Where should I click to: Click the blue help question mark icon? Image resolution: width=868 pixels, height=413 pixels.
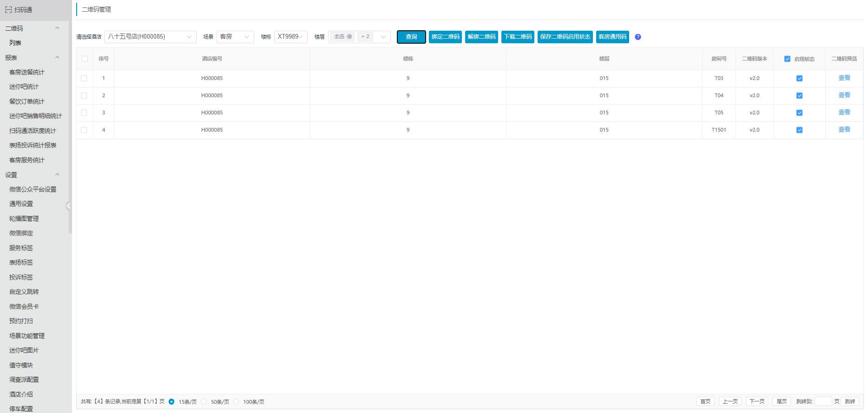pyautogui.click(x=638, y=37)
